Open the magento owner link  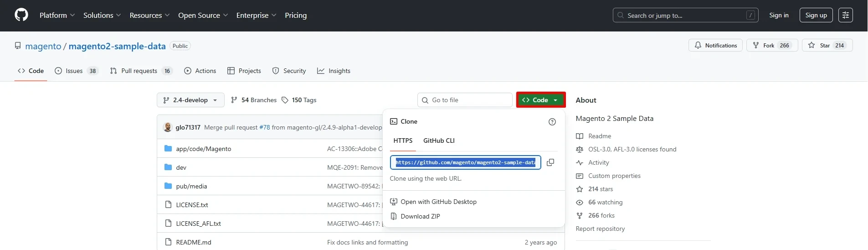pos(43,46)
